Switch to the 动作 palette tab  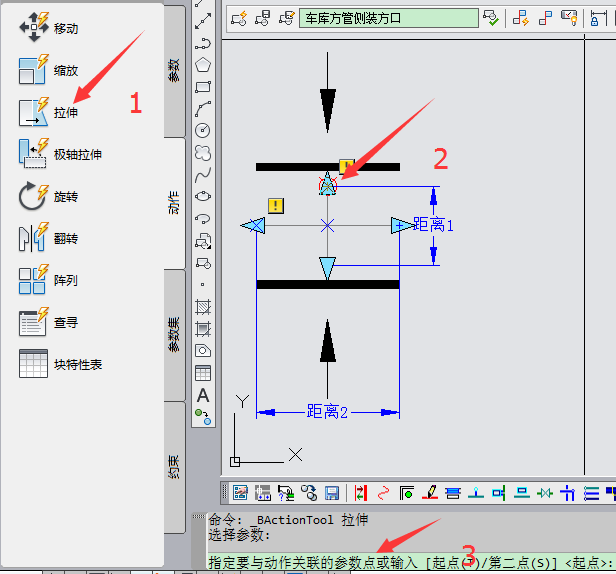(174, 203)
